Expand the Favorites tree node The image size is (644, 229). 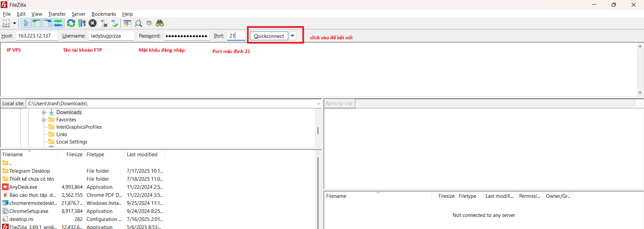point(44,120)
